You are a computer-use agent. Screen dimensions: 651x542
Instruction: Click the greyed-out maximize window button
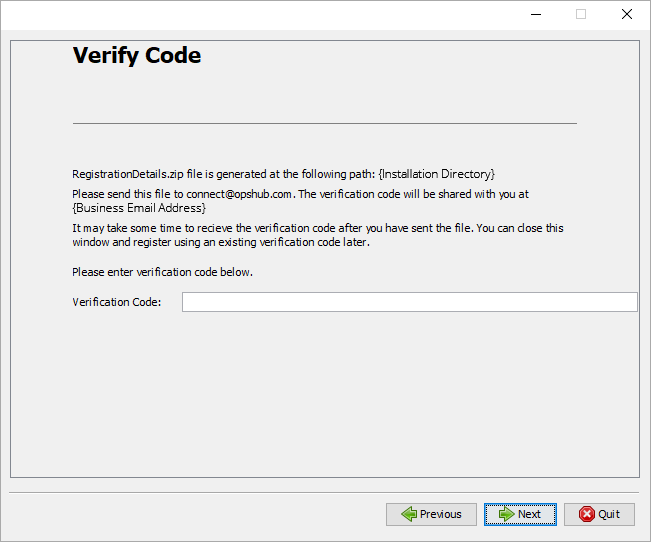581,14
